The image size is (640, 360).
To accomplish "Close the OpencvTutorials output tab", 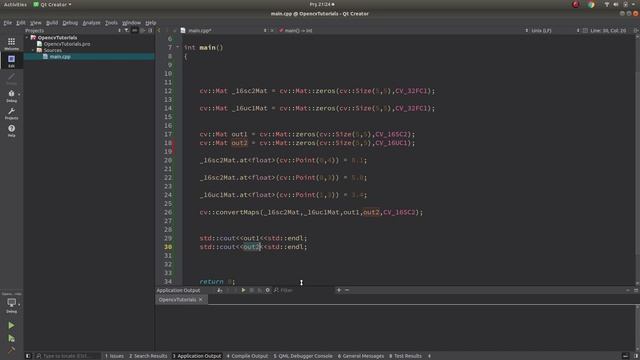I will tap(200, 300).
